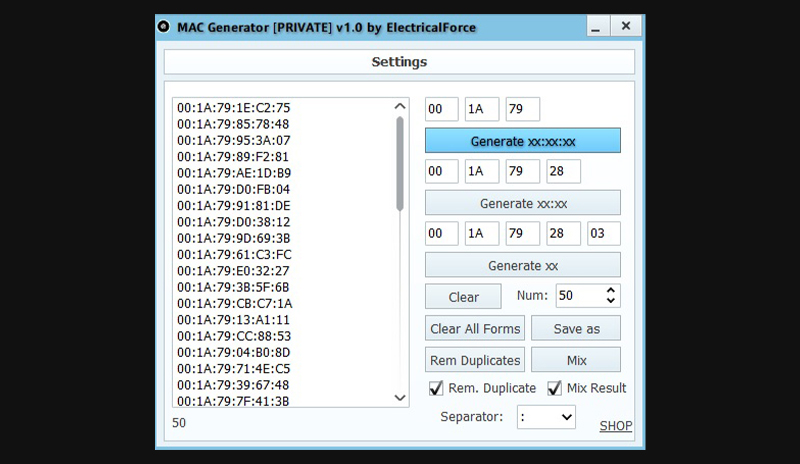Select MAC address 00:1A:79:1E:C2:75 in the list
The image size is (800, 464).
[233, 107]
